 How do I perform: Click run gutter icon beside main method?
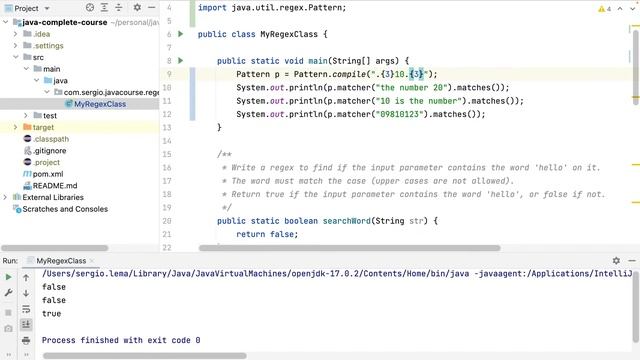(181, 61)
